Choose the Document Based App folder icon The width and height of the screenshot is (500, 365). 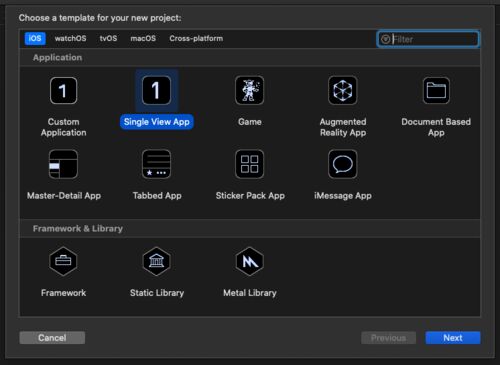pyautogui.click(x=436, y=90)
